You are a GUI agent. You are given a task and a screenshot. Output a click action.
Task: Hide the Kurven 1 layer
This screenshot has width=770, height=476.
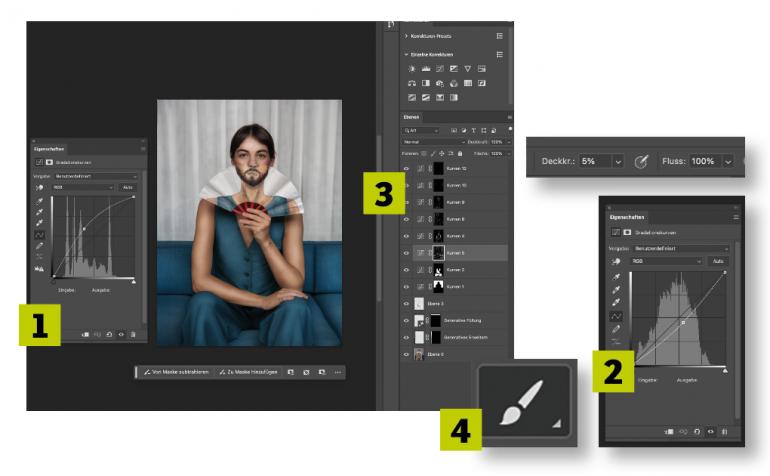pos(406,286)
